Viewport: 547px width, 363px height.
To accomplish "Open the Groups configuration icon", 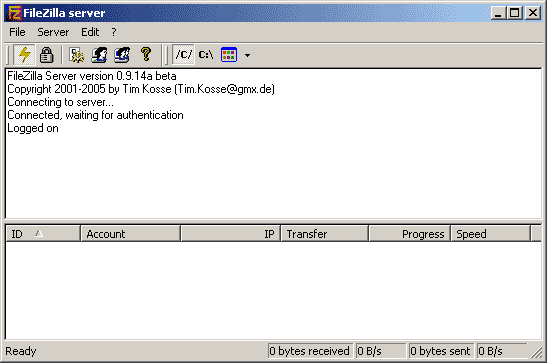I will click(x=122, y=55).
